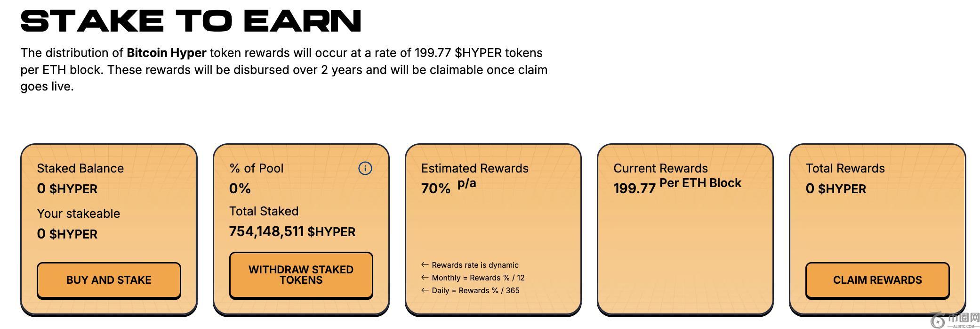980x329 pixels.
Task: Click the info icon beside % of Pool
Action: tap(365, 168)
